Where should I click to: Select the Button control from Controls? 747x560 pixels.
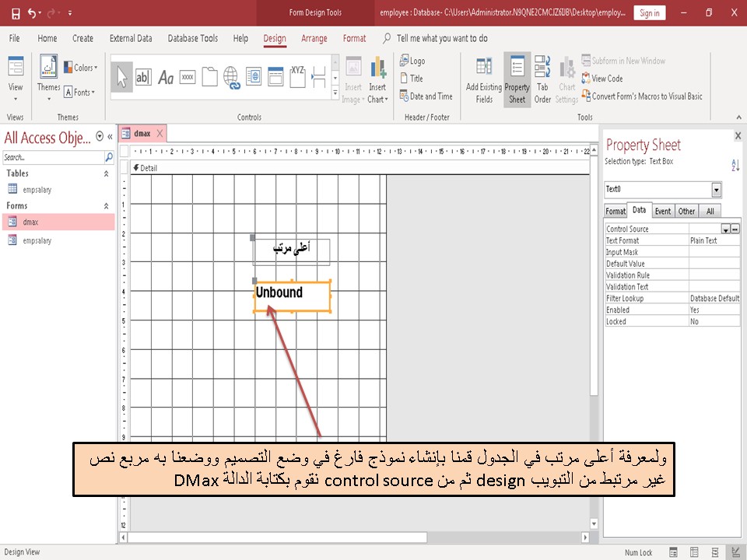click(x=187, y=75)
